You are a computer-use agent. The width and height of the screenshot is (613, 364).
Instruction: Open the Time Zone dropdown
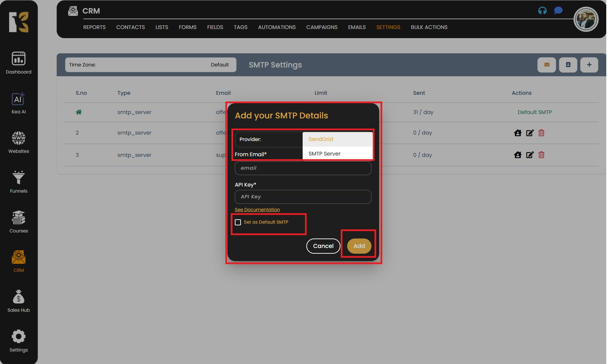(x=150, y=65)
